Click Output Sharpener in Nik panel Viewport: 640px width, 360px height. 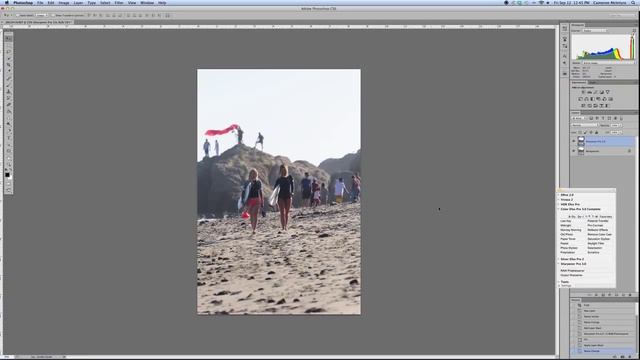571,275
